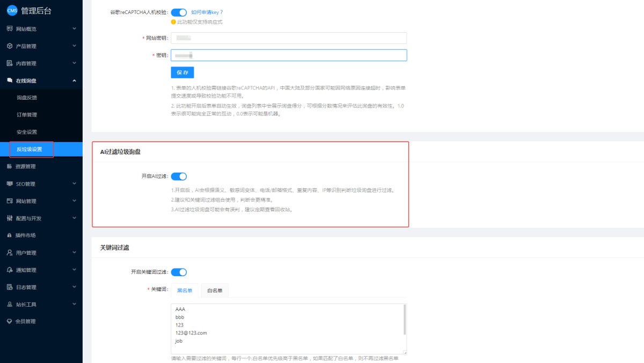Screen dimensions: 644x363
Task: Click the 在线询盘 chat icon
Action: tap(10, 80)
